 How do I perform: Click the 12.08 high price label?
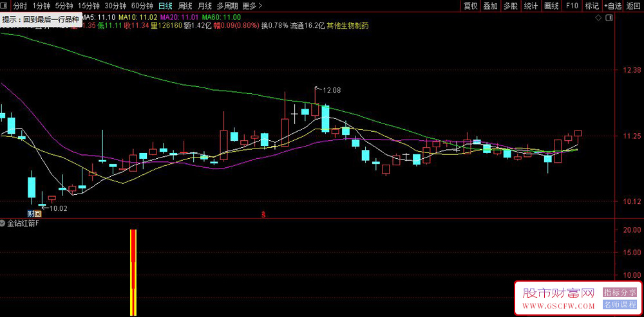tap(332, 90)
